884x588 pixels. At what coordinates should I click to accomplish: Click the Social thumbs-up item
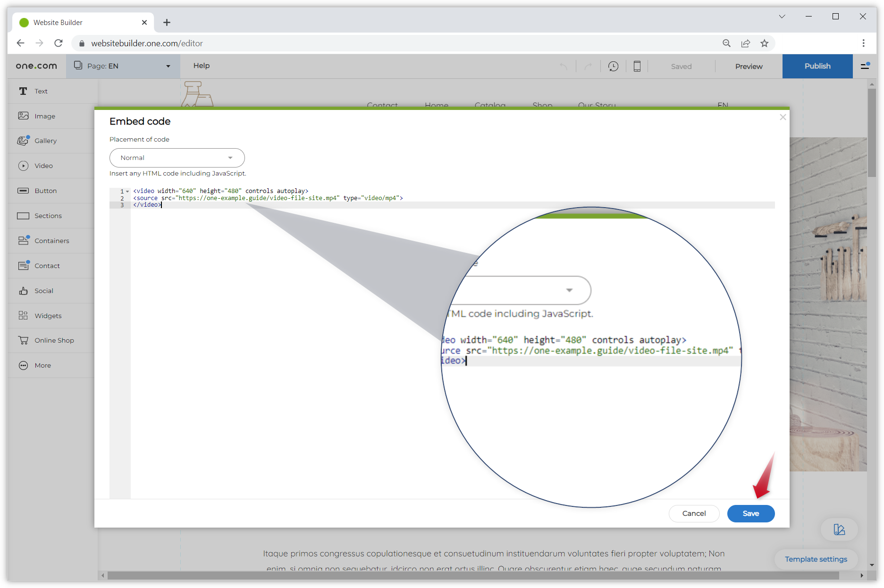point(43,291)
